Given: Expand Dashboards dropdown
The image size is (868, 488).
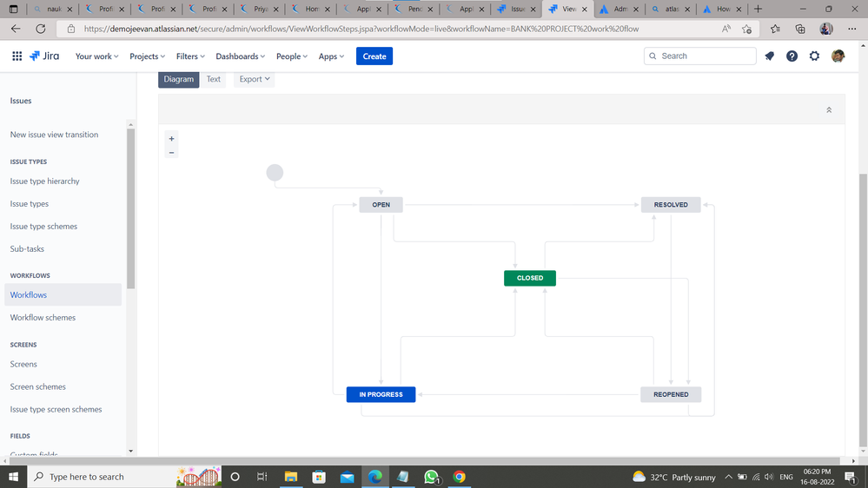Looking at the screenshot, I should pyautogui.click(x=241, y=56).
